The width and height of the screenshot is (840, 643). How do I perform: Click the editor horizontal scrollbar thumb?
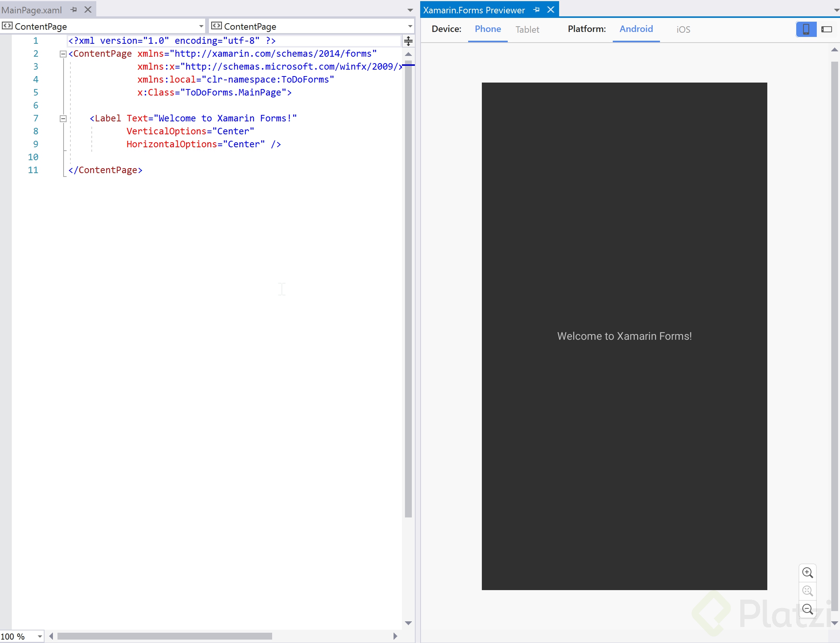point(165,636)
